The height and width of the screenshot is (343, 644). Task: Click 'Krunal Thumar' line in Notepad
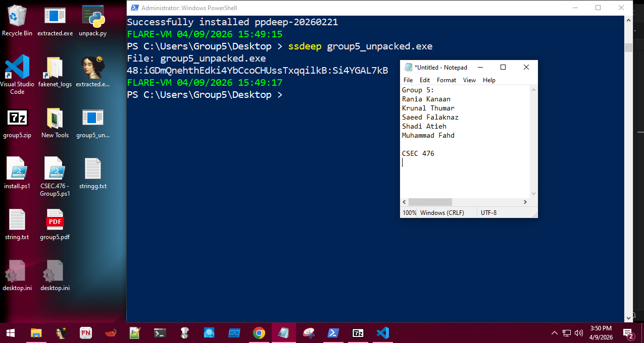(428, 108)
